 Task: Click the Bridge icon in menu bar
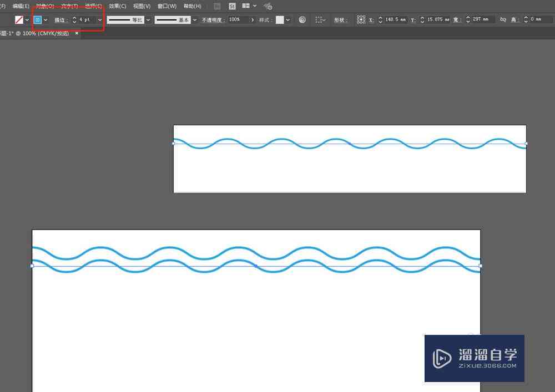point(217,6)
